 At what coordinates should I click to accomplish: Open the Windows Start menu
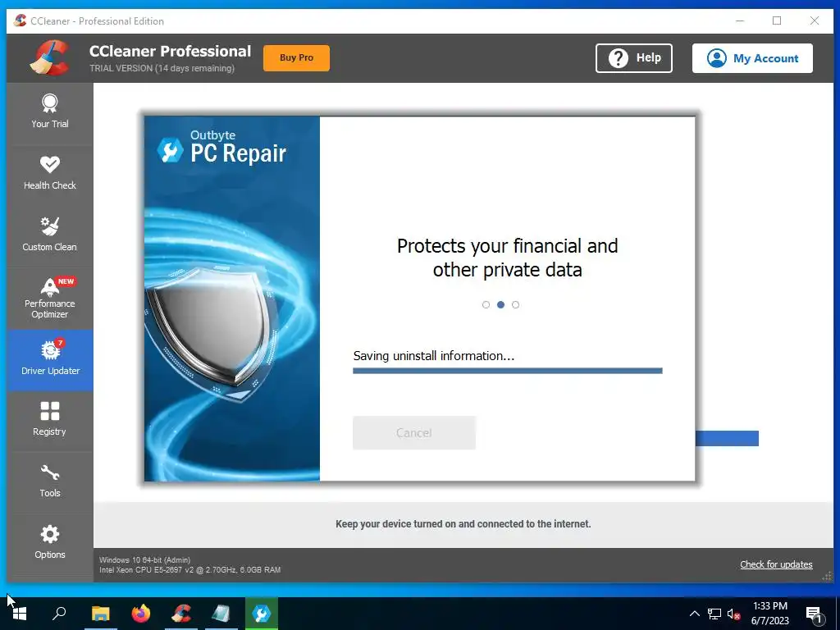tap(20, 614)
